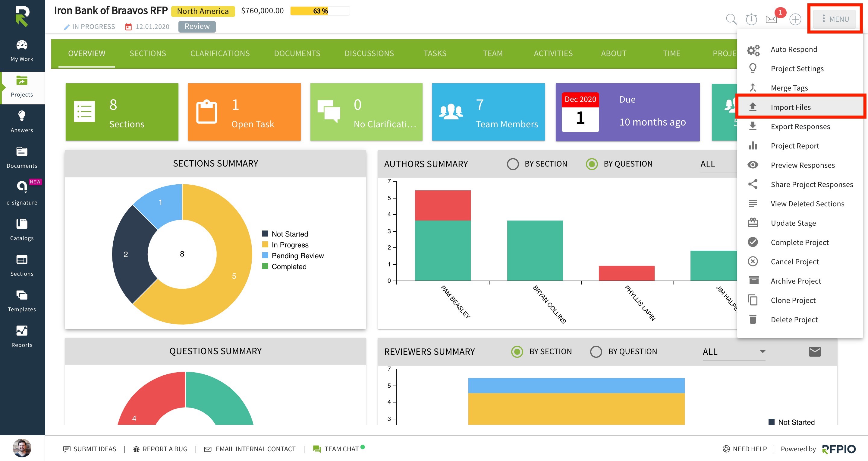868x461 pixels.
Task: Click NEED HELP in the footer
Action: (x=745, y=449)
